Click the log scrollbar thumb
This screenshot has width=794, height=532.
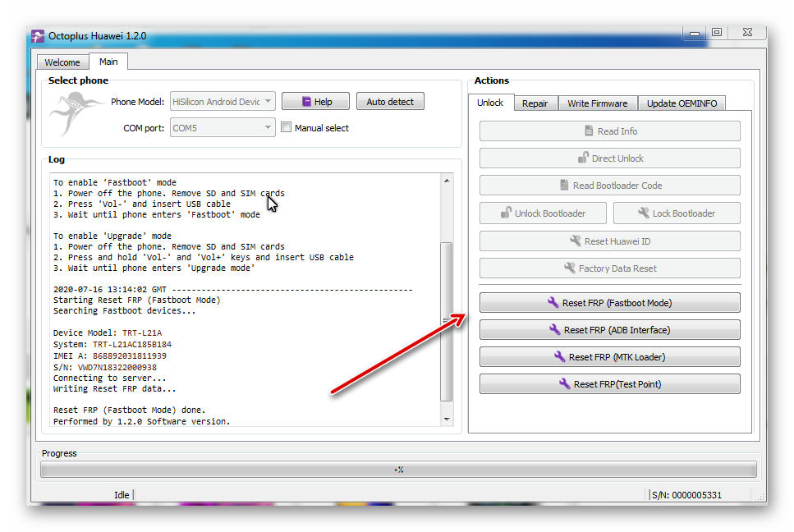coord(446,322)
